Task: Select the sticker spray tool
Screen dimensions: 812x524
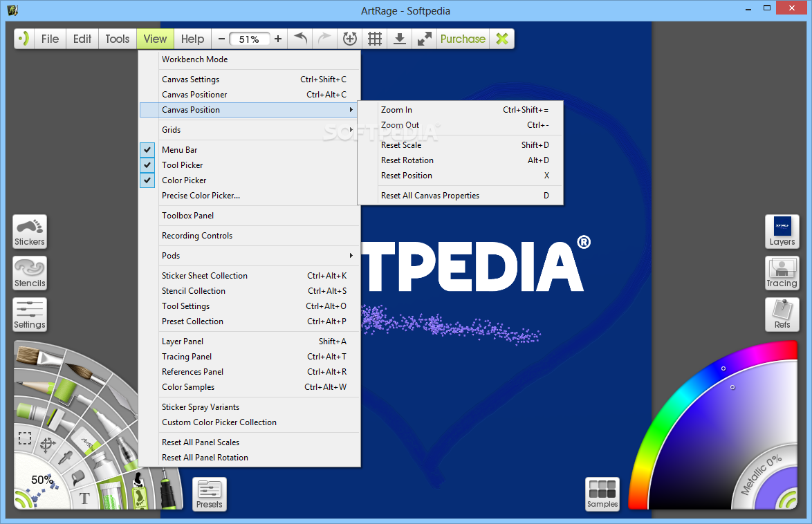Action: (138, 491)
